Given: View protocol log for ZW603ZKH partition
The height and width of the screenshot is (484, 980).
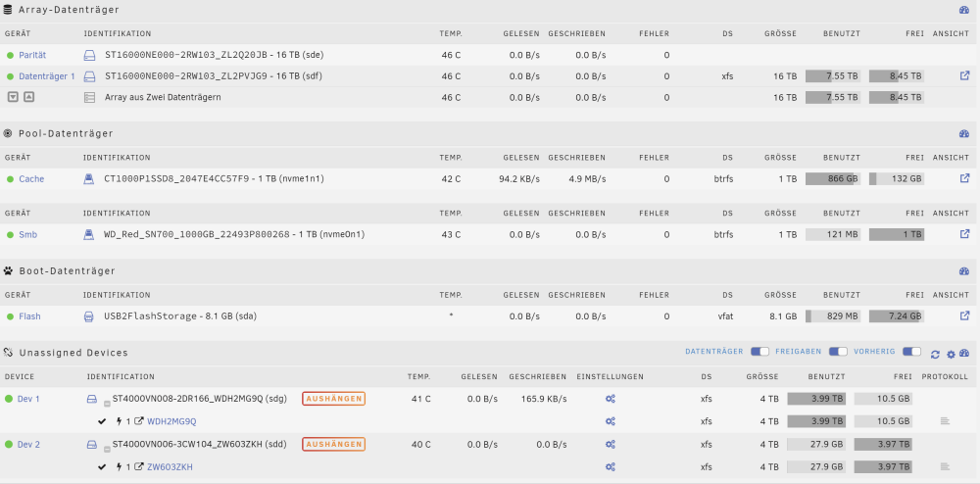Looking at the screenshot, I should click(945, 466).
